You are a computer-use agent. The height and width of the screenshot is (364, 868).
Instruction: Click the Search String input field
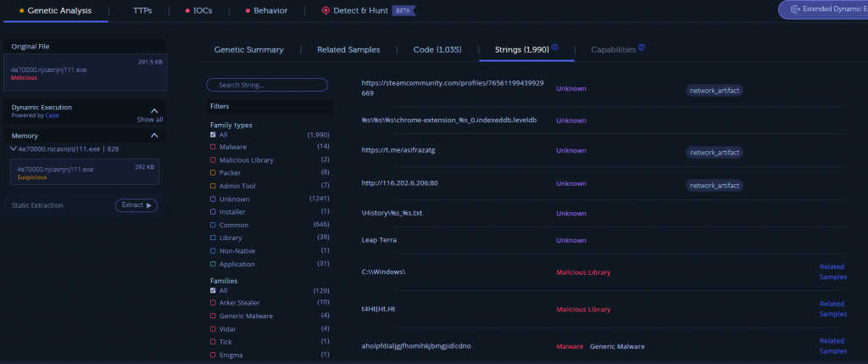[x=268, y=85]
